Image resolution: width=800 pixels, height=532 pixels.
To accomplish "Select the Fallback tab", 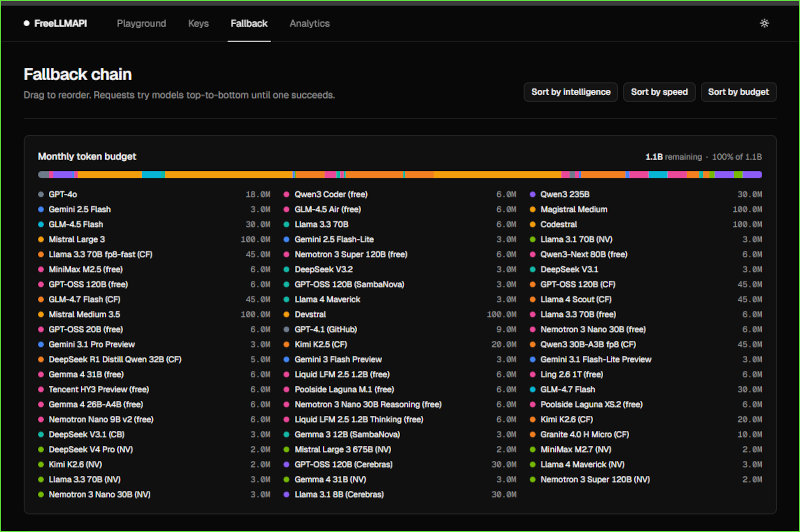I will click(x=249, y=23).
